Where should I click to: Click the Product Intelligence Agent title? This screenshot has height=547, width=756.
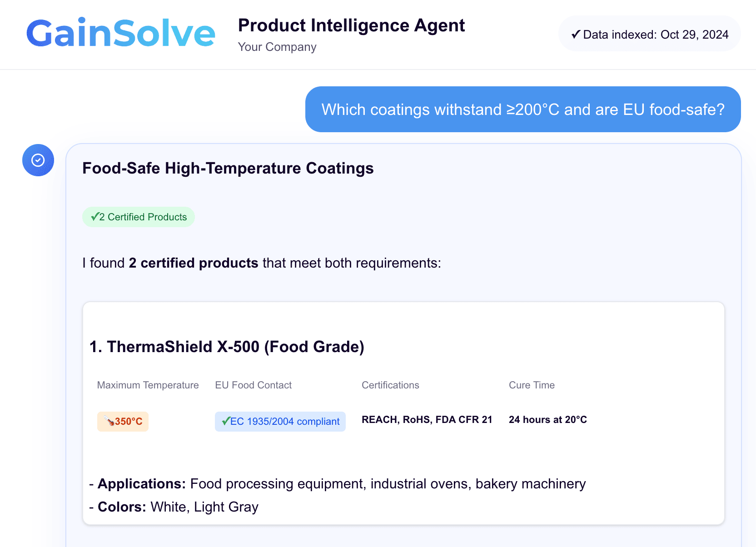(x=351, y=25)
